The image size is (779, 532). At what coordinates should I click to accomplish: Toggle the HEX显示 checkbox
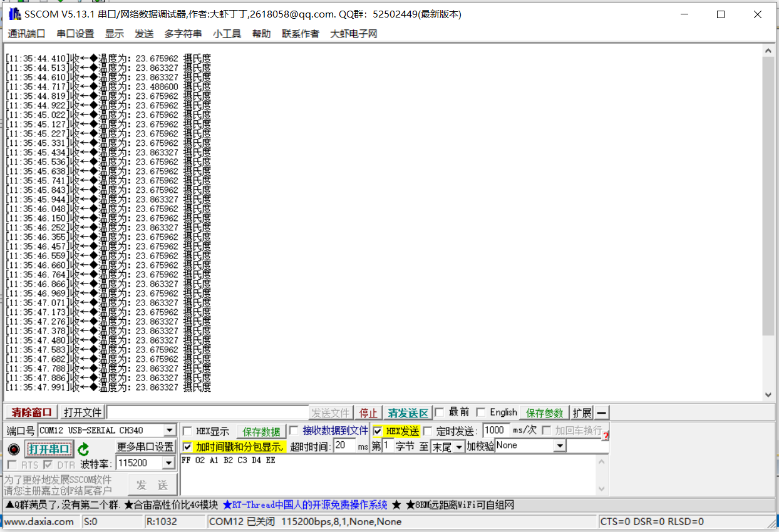[x=187, y=431]
